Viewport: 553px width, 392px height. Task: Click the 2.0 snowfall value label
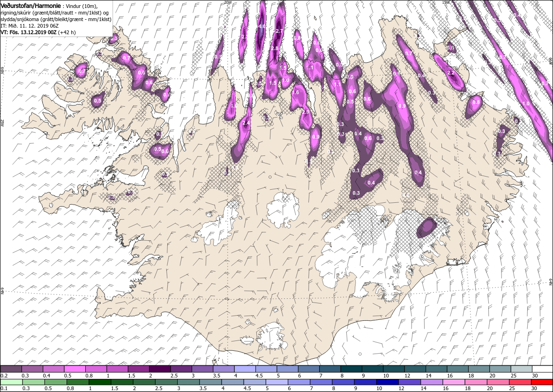306,112
